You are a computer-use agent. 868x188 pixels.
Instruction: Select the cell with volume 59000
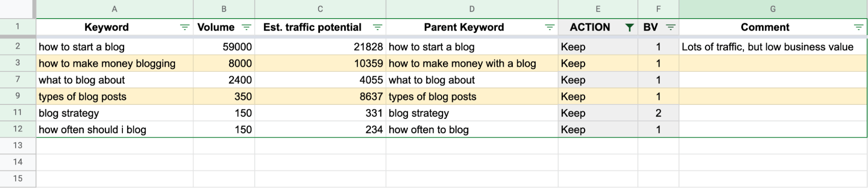point(224,47)
